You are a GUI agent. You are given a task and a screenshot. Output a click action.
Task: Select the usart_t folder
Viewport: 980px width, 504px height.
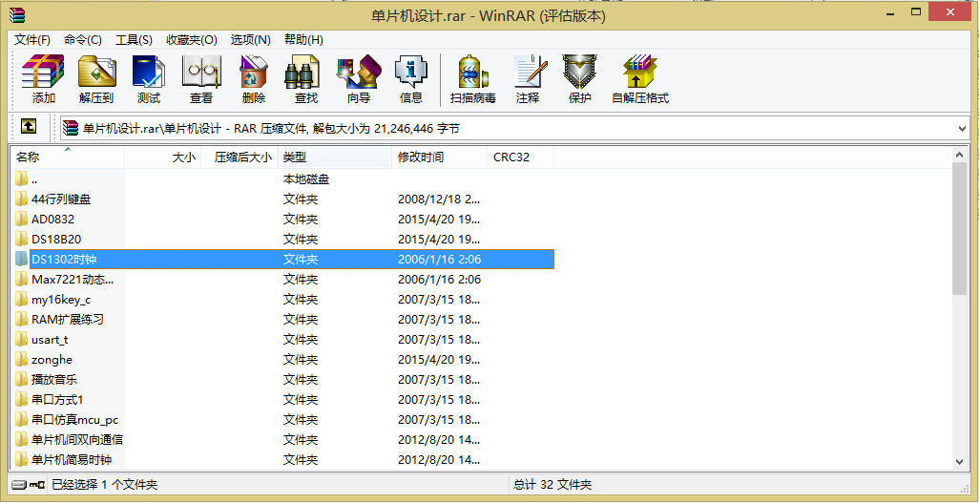[282, 340]
